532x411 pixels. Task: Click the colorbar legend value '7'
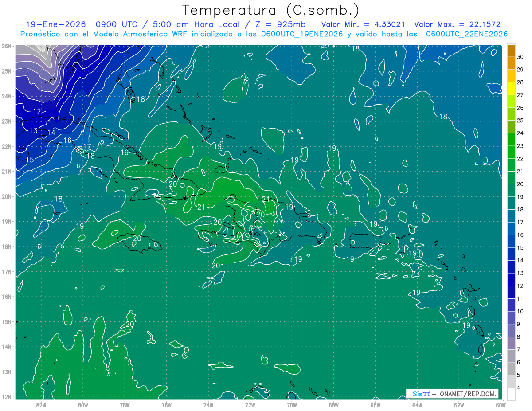coord(519,349)
